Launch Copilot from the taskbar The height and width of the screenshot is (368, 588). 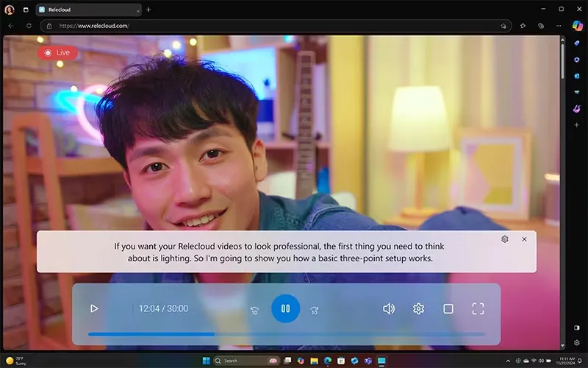(301, 361)
